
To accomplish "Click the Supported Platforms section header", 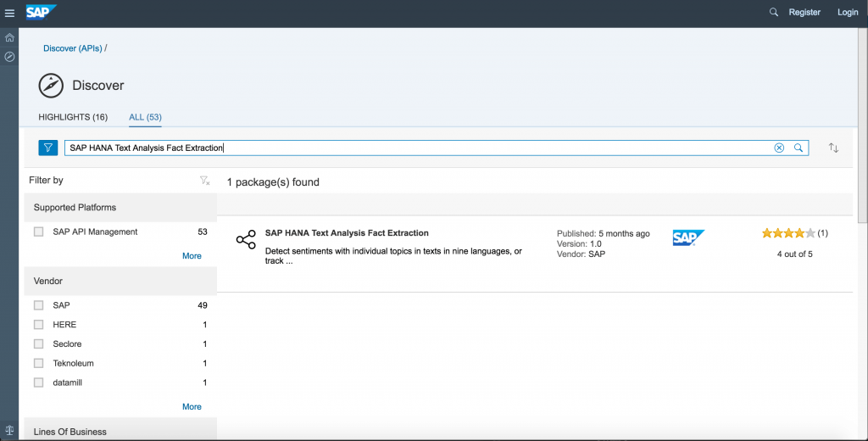I will pos(120,207).
